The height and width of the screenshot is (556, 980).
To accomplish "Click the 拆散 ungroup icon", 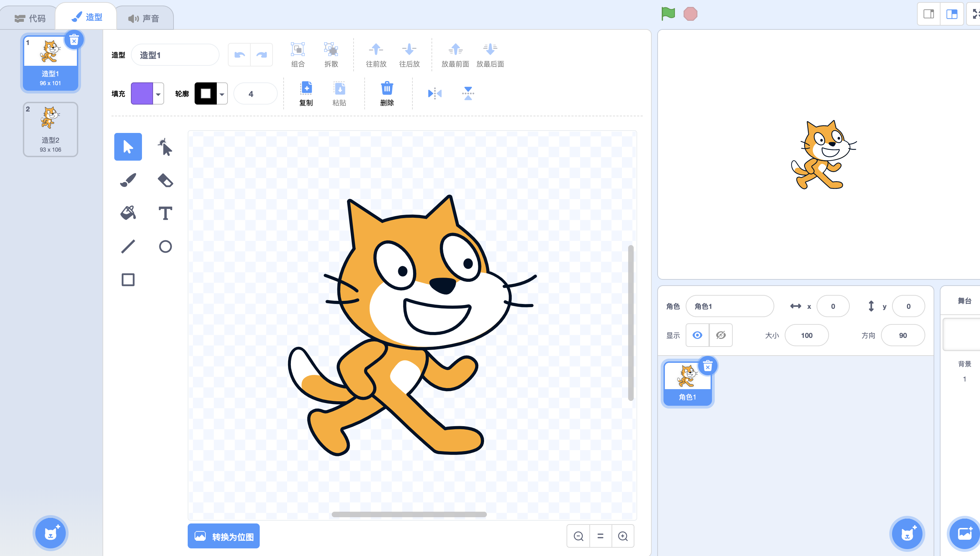I will 331,55.
